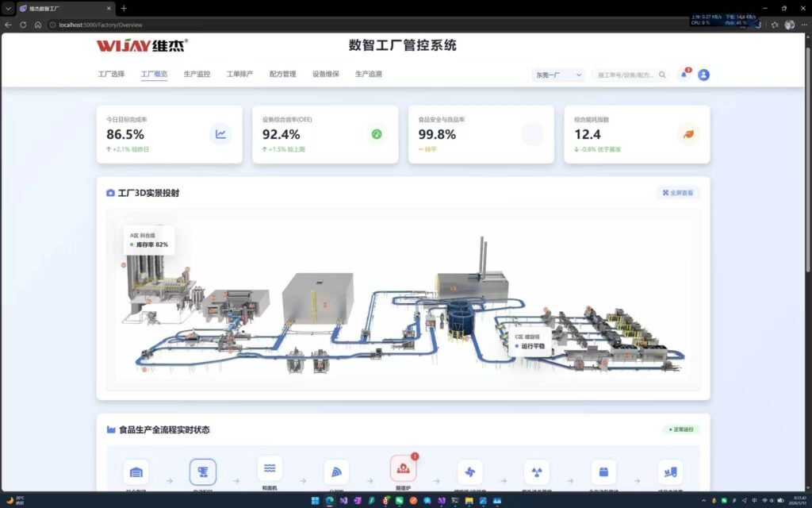
Task: Open Microsoft Edge from the taskbar
Action: tap(329, 500)
